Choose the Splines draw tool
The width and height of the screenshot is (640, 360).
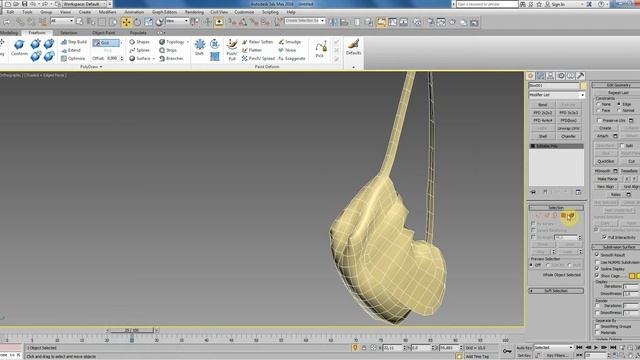click(140, 50)
